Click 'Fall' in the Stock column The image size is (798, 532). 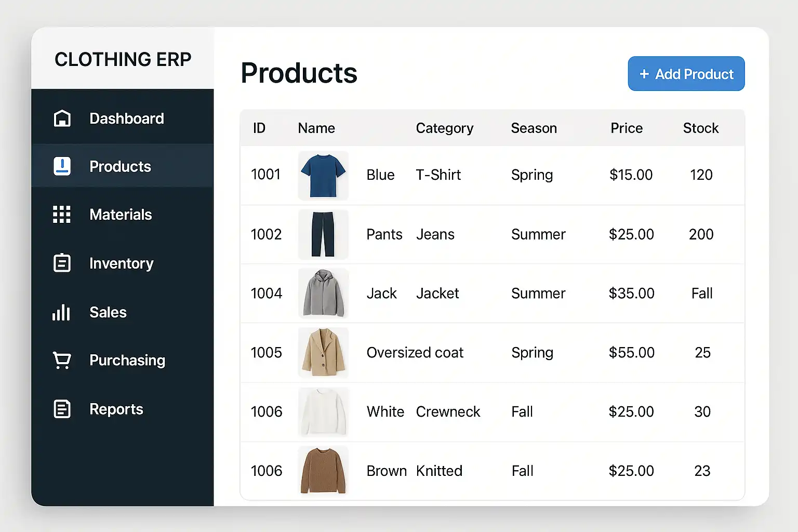702,293
